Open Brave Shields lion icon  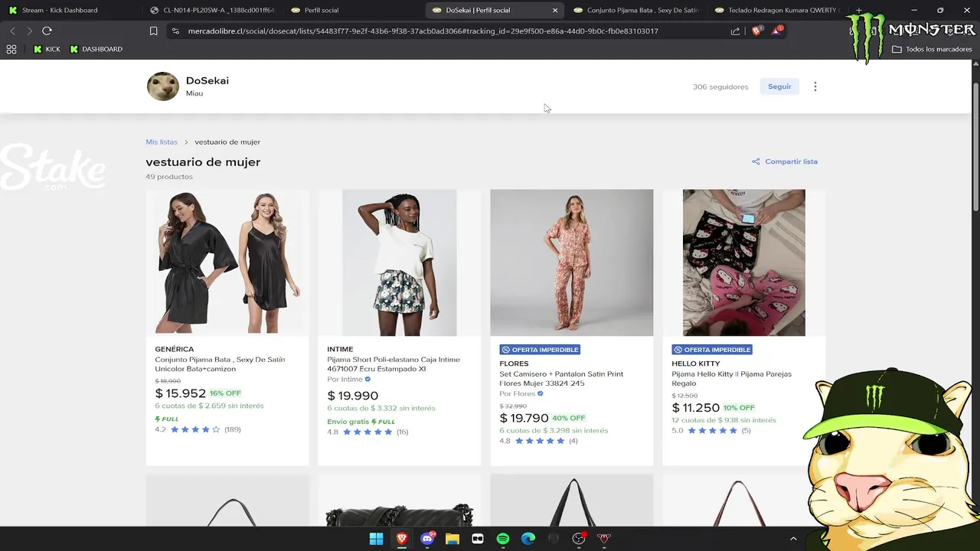[756, 31]
